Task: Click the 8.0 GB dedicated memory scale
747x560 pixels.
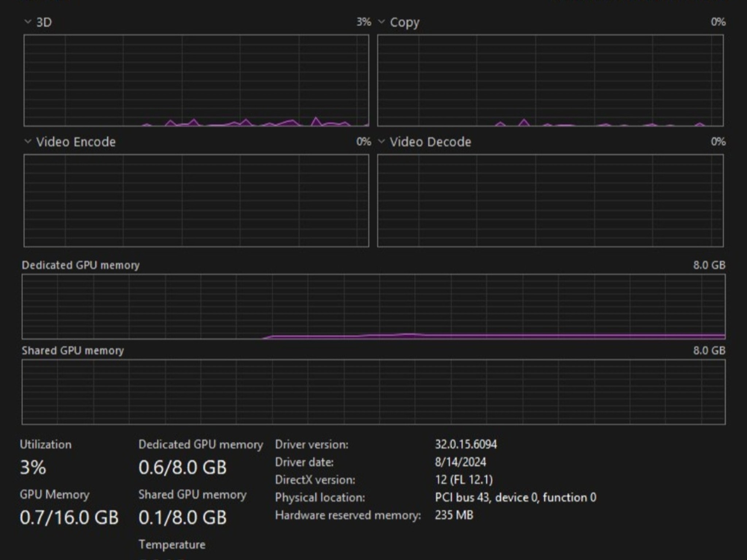Action: pos(709,265)
